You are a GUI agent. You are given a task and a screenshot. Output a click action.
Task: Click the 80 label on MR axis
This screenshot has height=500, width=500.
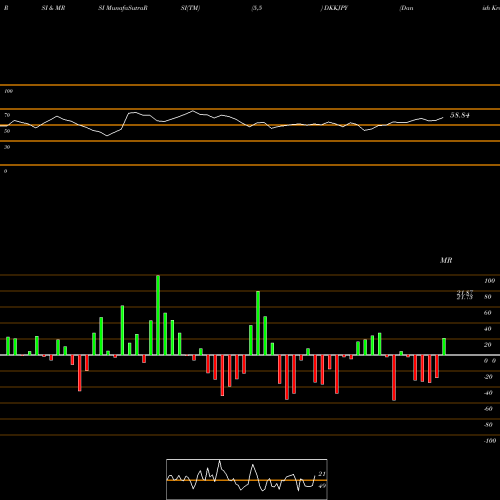(x=488, y=297)
